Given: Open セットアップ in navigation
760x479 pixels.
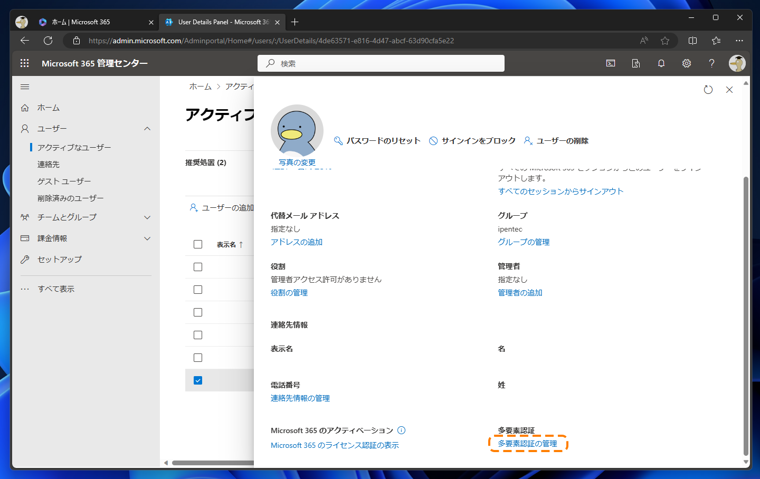Looking at the screenshot, I should (60, 259).
